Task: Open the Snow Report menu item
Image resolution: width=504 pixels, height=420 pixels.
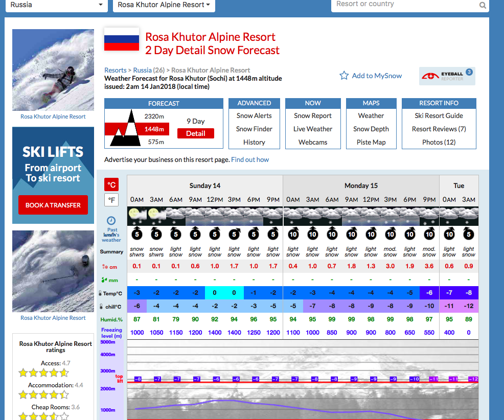Action: (313, 116)
